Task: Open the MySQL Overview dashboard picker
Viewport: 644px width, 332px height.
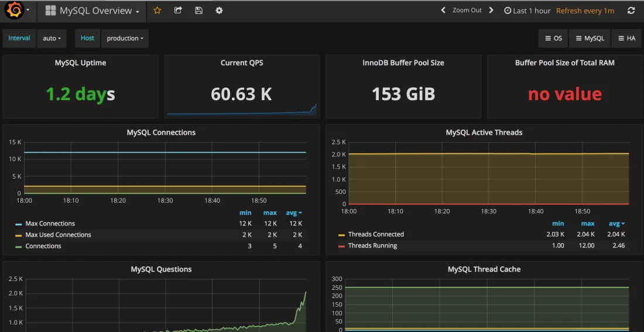Action: click(92, 11)
